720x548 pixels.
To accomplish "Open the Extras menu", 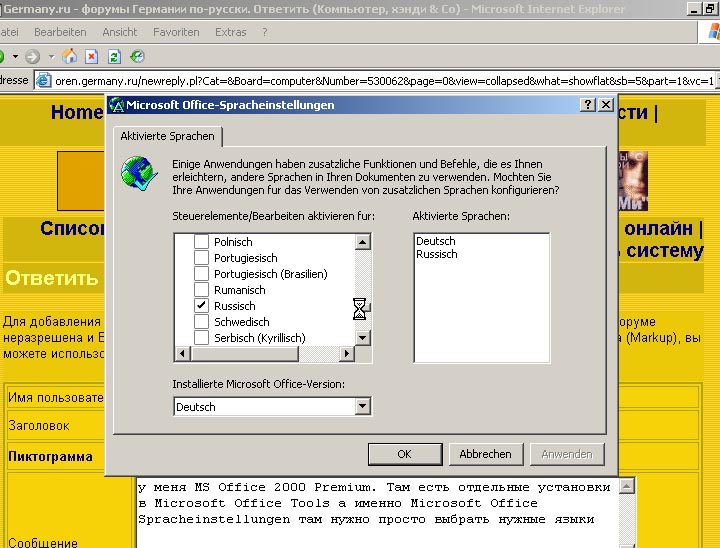I will [231, 32].
